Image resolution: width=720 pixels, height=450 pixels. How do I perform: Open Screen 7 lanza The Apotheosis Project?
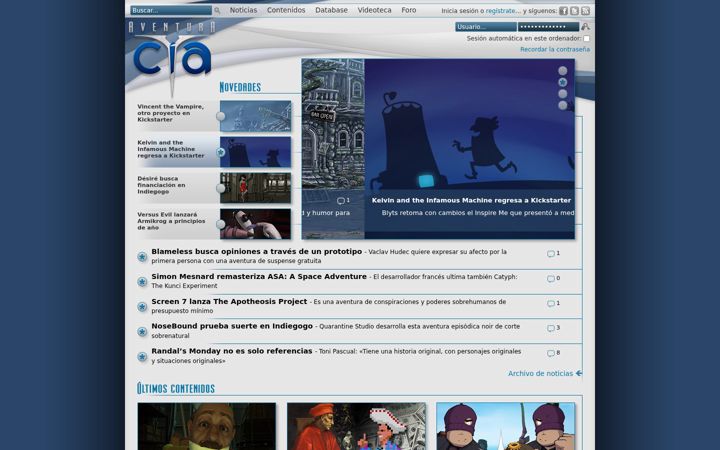(x=229, y=301)
